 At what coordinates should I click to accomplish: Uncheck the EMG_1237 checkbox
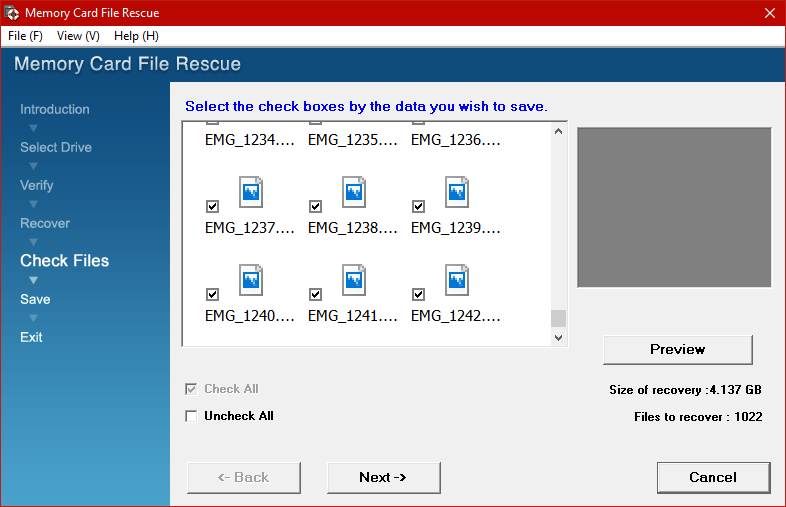pos(213,206)
